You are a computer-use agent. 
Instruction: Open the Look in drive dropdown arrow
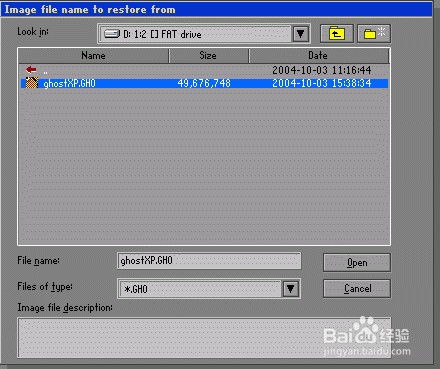(x=300, y=34)
